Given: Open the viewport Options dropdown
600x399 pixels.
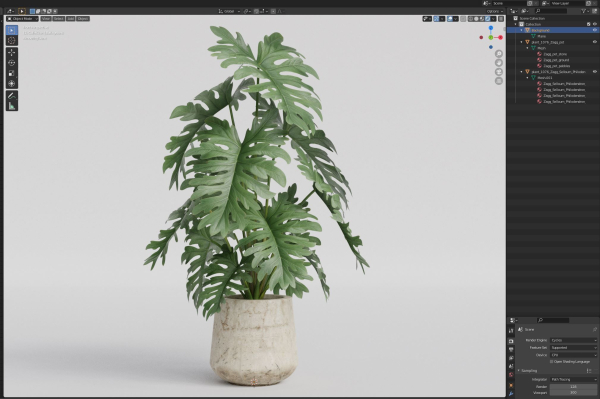Looking at the screenshot, I should [x=495, y=11].
